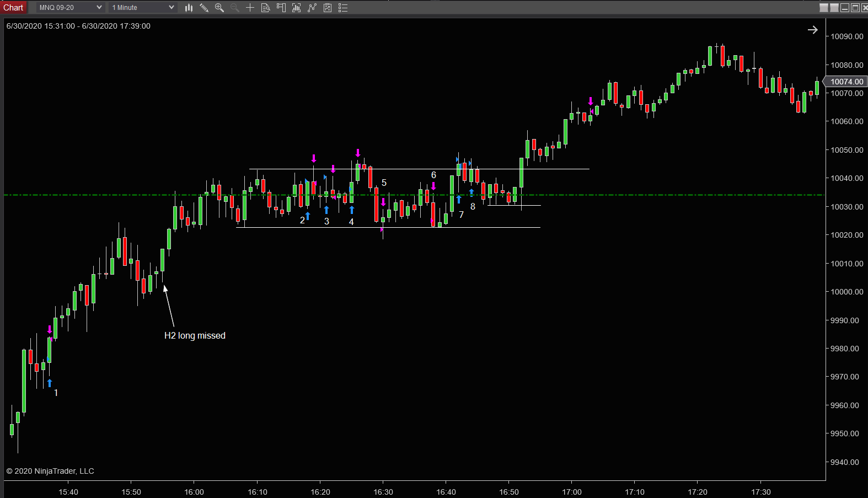This screenshot has height=498, width=868.
Task: Click the 10090.00 price axis label
Action: 847,36
